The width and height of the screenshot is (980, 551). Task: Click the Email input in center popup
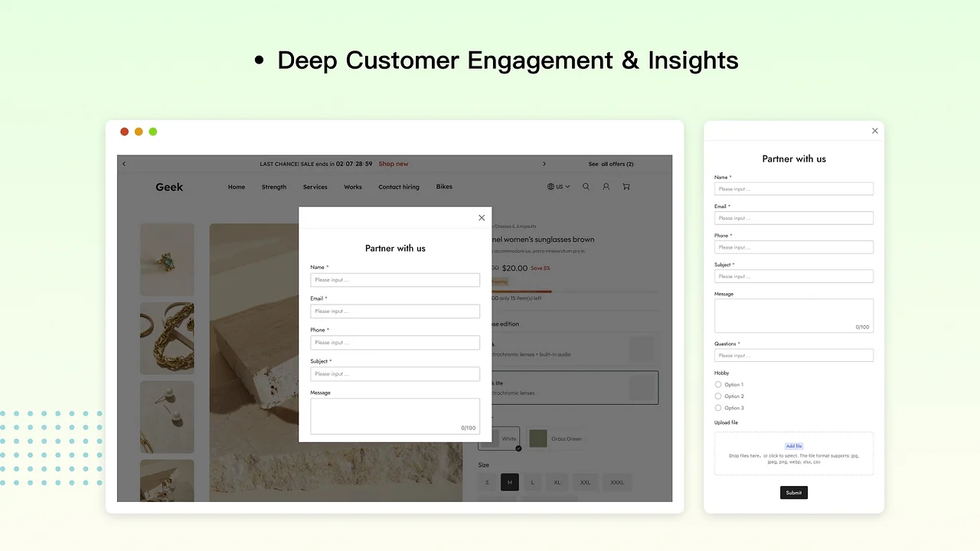[x=394, y=311]
